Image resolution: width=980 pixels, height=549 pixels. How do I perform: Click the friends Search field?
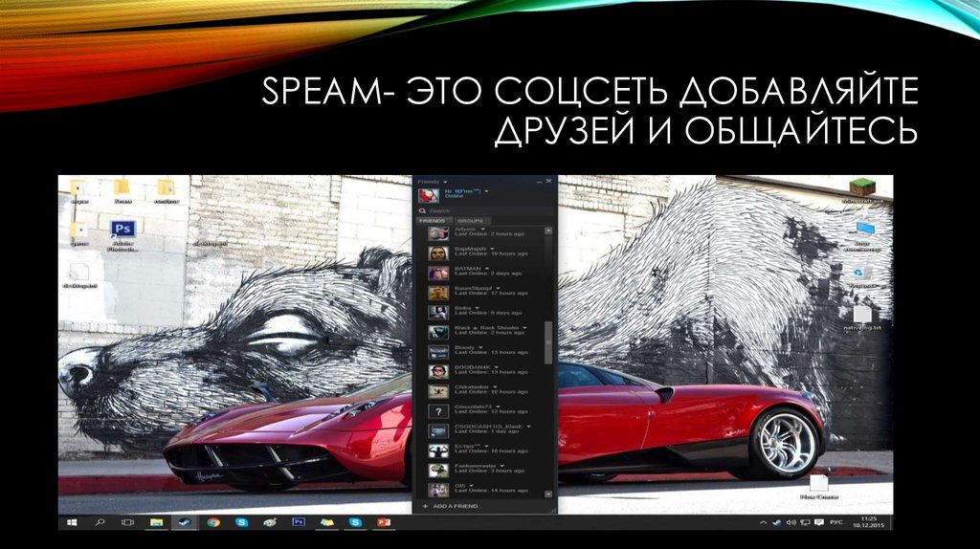click(484, 211)
